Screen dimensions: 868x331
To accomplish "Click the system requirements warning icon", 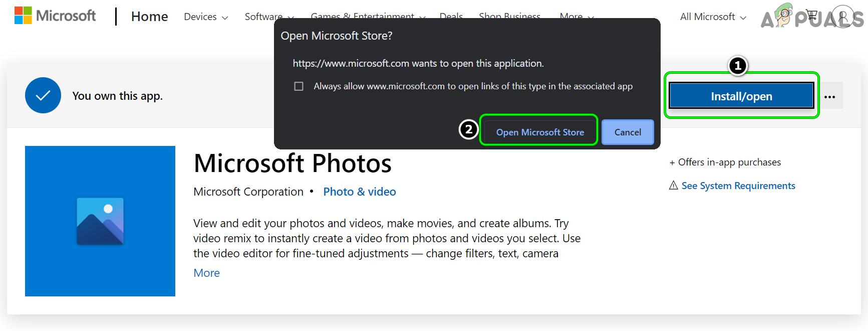I will click(674, 186).
